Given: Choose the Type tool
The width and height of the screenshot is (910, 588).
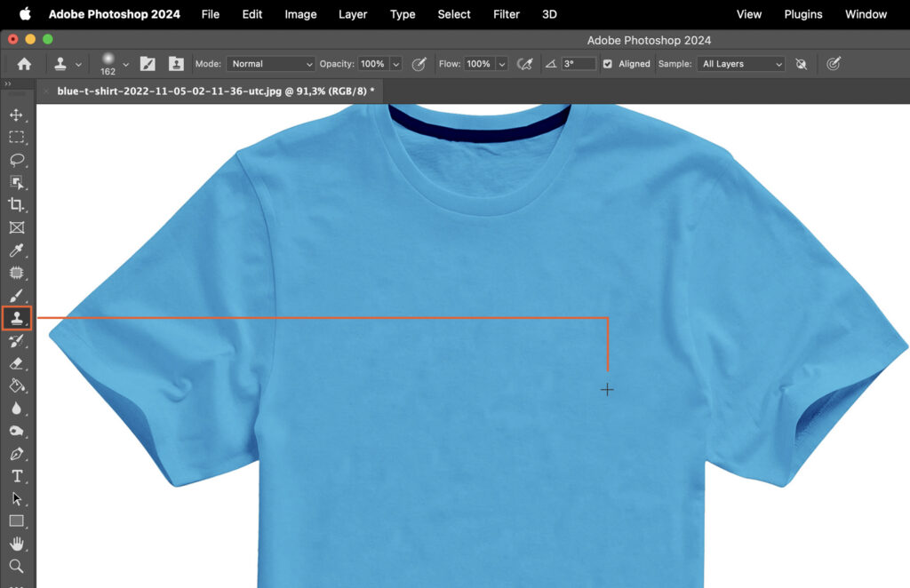Looking at the screenshot, I should [18, 475].
